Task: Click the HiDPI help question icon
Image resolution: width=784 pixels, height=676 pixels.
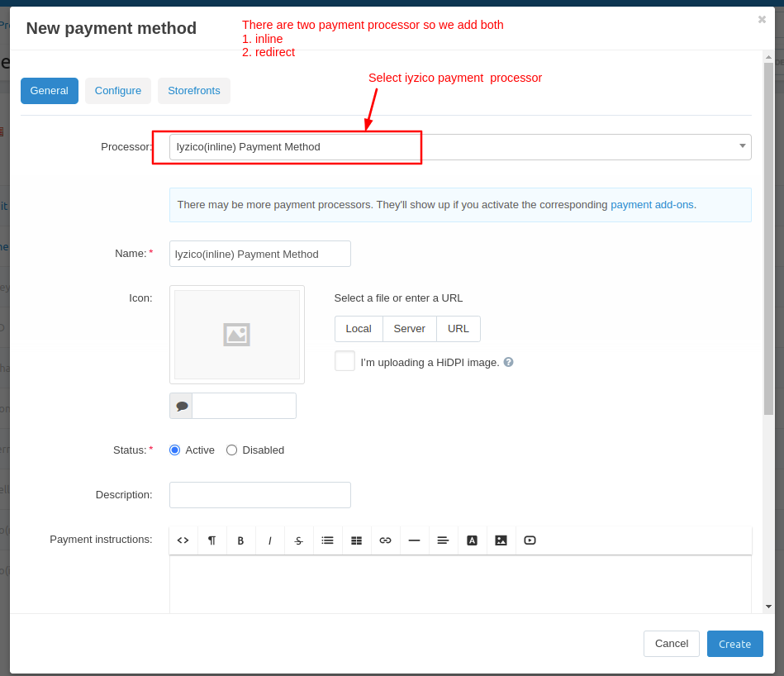Action: [x=509, y=362]
